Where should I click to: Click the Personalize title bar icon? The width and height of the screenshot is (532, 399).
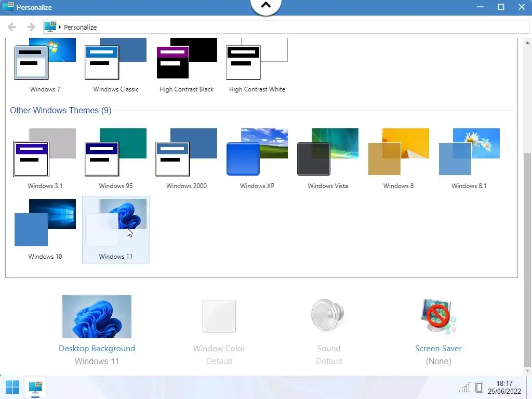coord(8,7)
